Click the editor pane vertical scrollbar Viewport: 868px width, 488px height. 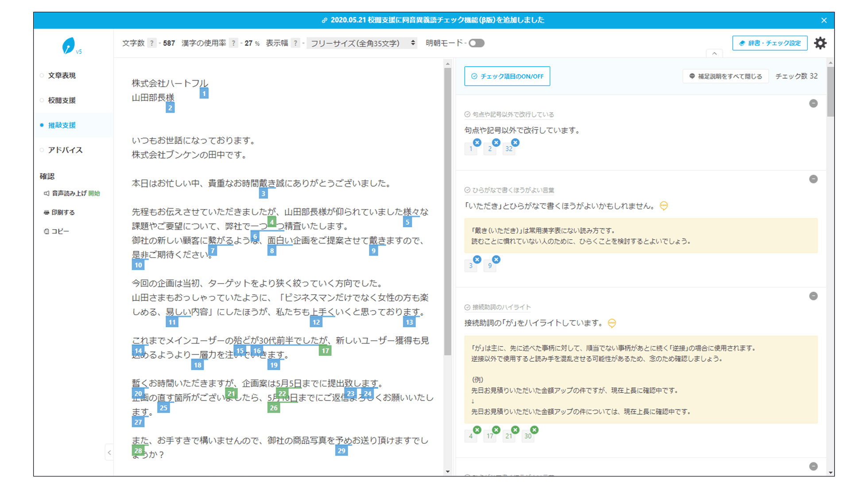click(448, 211)
